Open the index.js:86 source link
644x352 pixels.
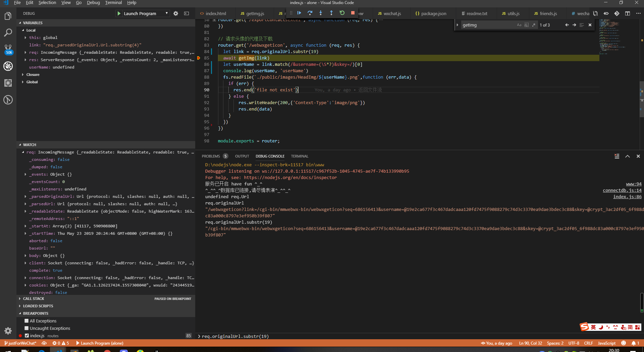pos(627,197)
